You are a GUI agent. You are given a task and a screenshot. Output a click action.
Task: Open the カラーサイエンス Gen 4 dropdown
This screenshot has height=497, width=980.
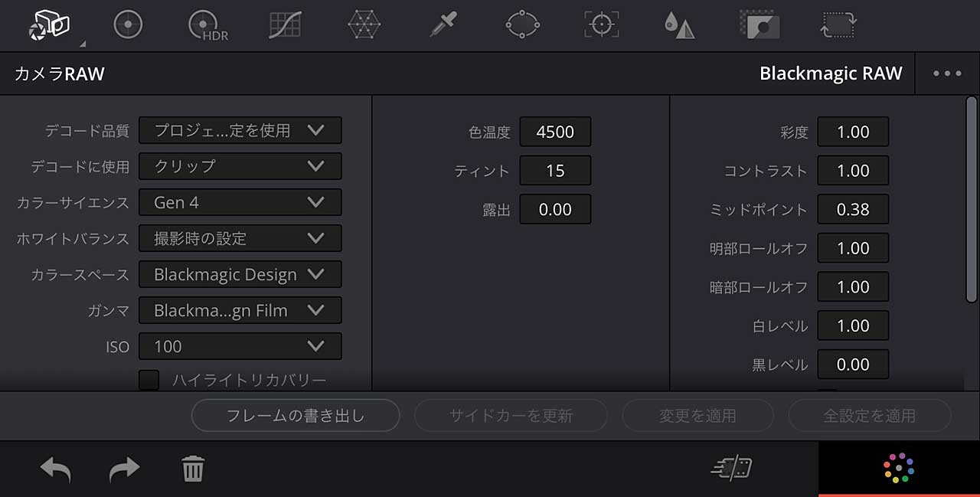240,202
